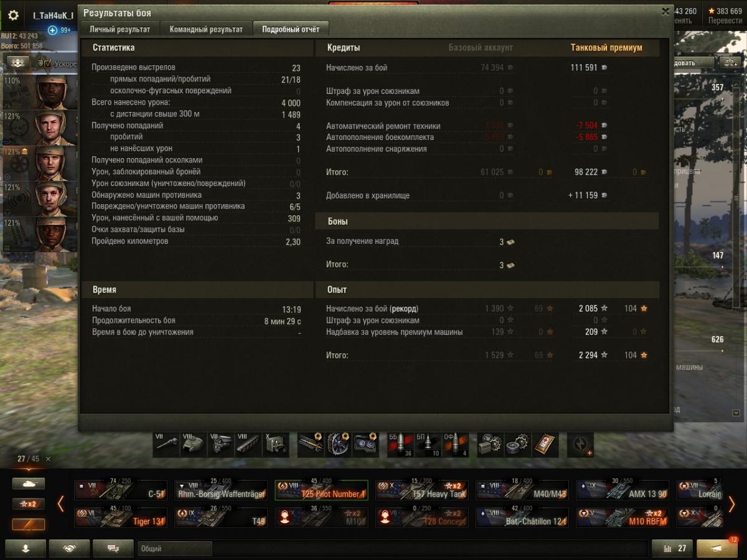Click Танковый премиум column header
The height and width of the screenshot is (560, 747).
(606, 47)
